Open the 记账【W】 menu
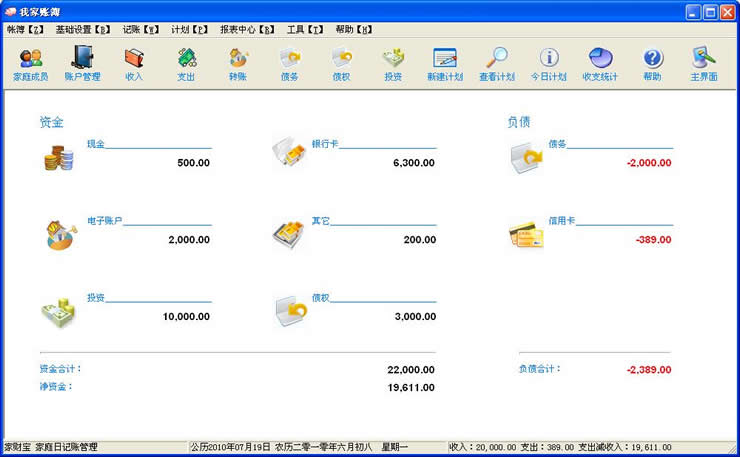740x457 pixels. 141,30
